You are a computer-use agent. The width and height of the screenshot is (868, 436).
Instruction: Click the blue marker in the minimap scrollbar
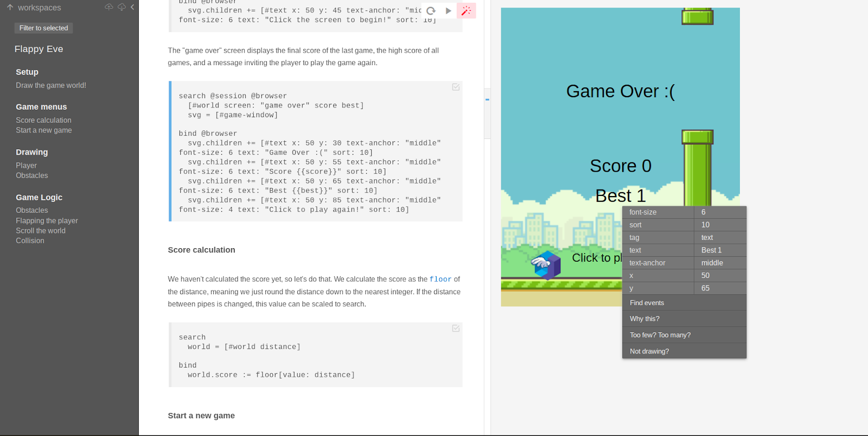[x=487, y=99]
